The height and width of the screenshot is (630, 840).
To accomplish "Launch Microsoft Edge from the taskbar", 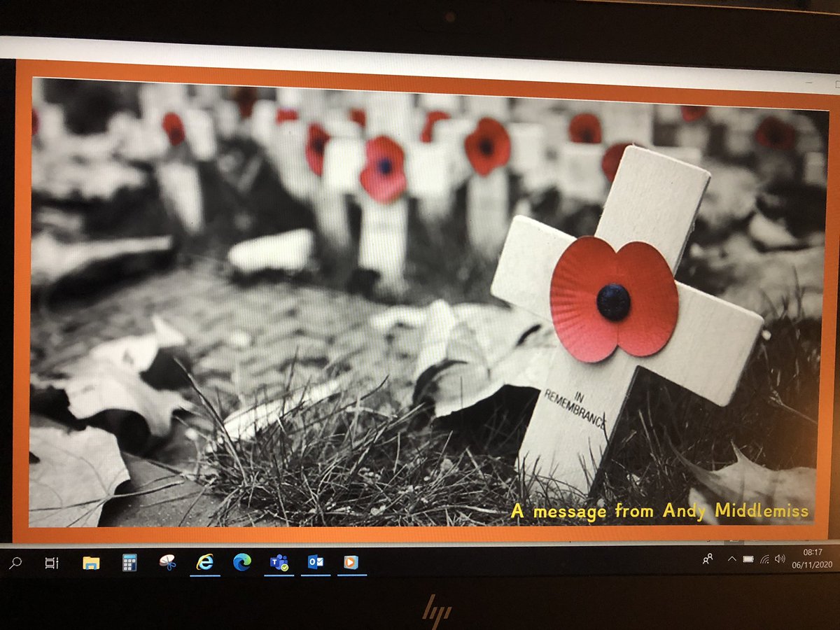I will [x=242, y=561].
